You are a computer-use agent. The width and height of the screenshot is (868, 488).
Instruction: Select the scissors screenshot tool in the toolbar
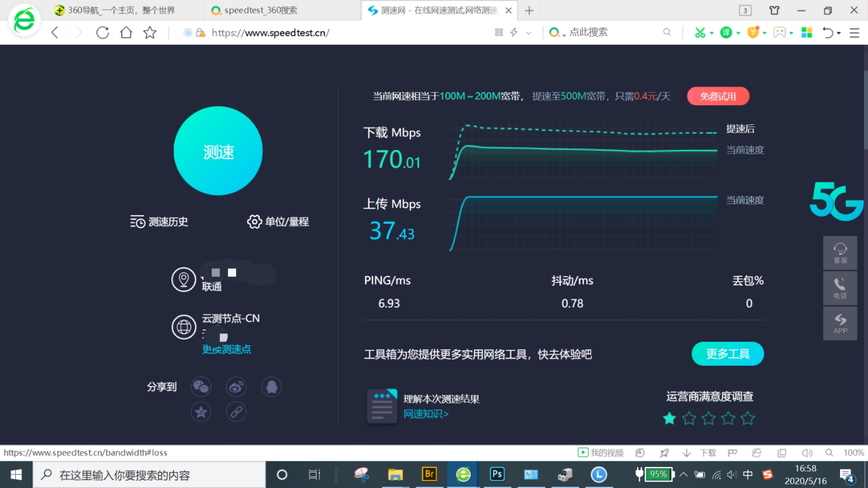click(700, 32)
